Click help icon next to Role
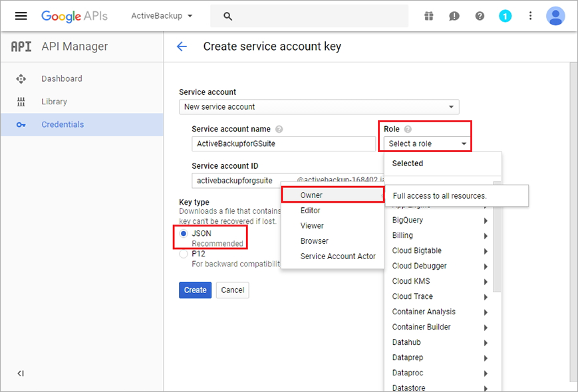The image size is (578, 392). tap(408, 129)
